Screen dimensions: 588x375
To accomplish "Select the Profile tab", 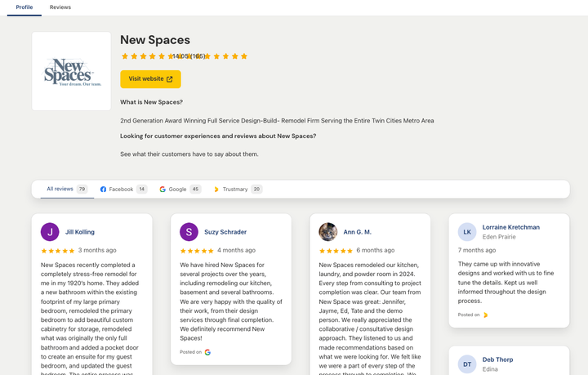I will coord(24,7).
